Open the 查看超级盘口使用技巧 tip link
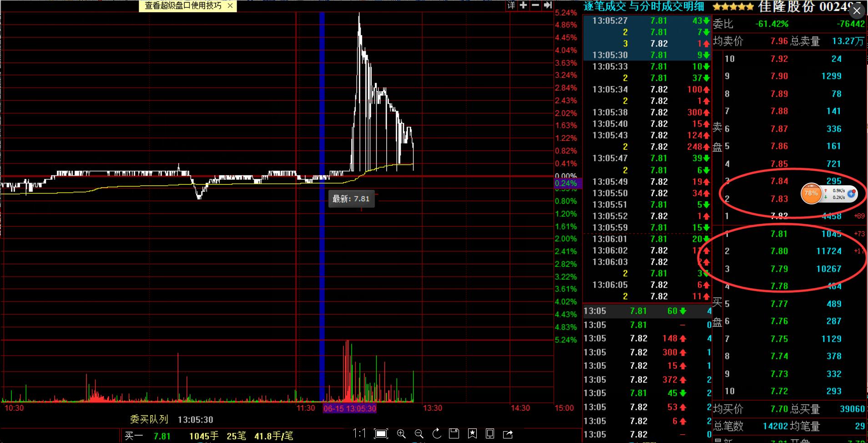Screen dimensions: 868x443 (x=183, y=5)
